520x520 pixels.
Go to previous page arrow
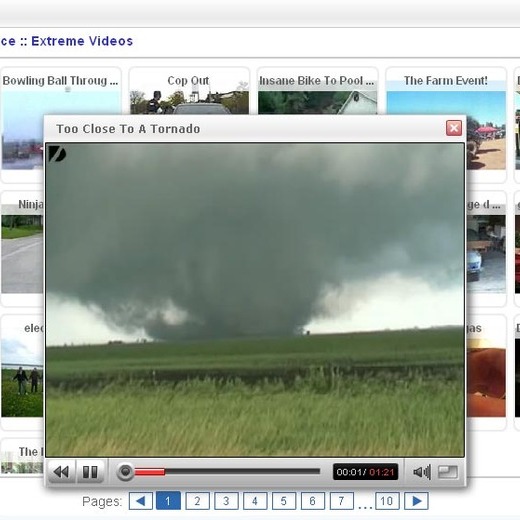pyautogui.click(x=141, y=501)
